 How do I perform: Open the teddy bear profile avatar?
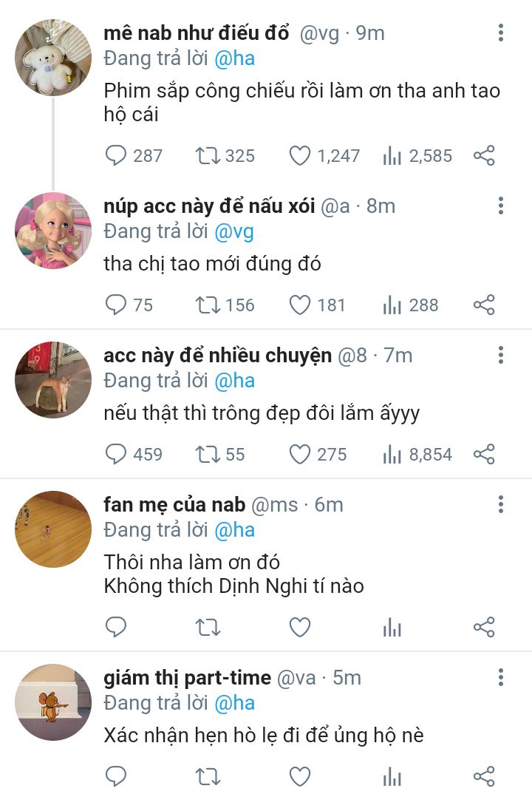pos(53,58)
